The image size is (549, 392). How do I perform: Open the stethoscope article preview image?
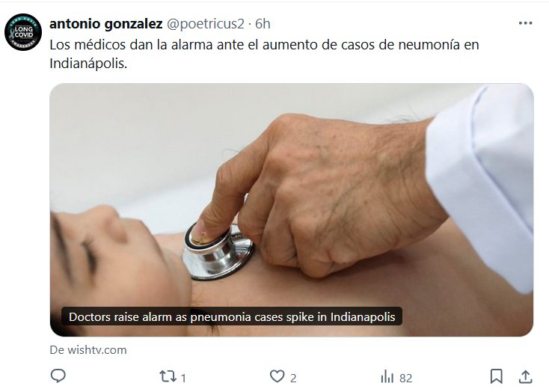pyautogui.click(x=292, y=209)
